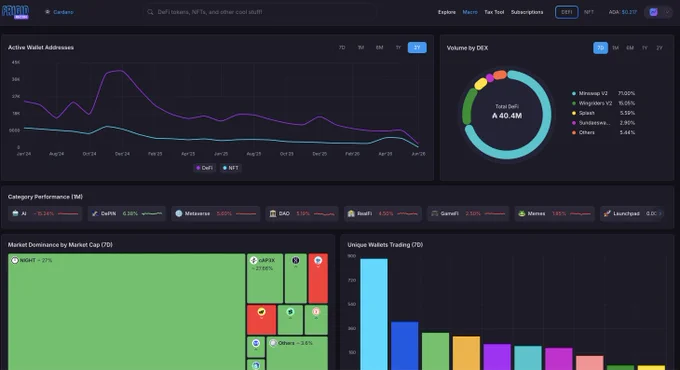Image resolution: width=680 pixels, height=370 pixels.
Task: Toggle the DeFi series legend
Action: click(x=204, y=168)
